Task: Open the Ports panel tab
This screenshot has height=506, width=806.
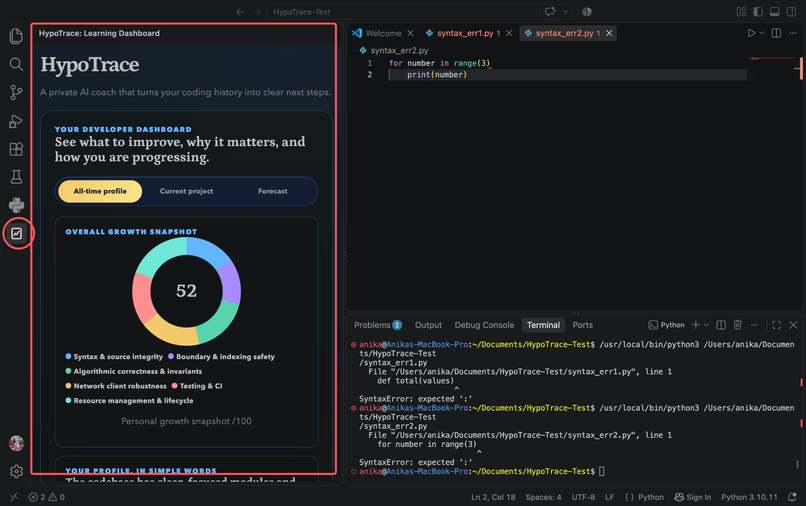Action: [x=582, y=325]
